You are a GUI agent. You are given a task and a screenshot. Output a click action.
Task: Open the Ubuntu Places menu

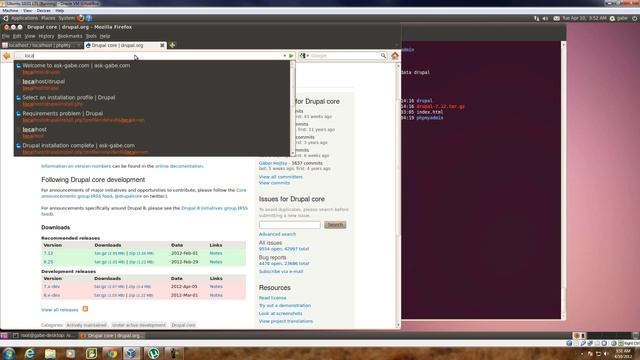48,18
